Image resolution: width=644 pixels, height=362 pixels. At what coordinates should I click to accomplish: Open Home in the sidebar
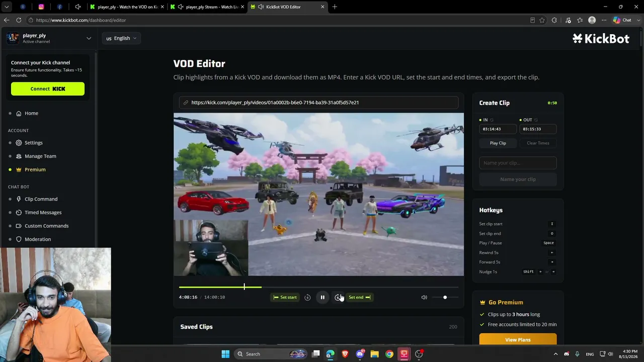31,113
